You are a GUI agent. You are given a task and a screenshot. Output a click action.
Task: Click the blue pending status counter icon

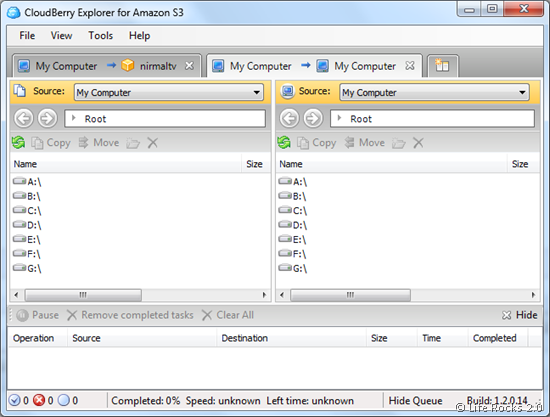click(x=63, y=400)
